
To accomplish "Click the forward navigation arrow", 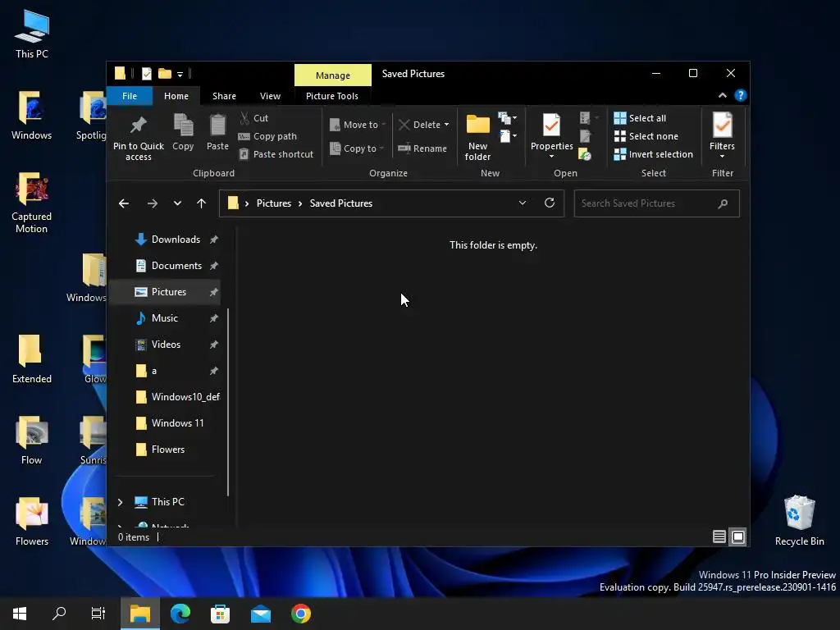I will click(152, 203).
